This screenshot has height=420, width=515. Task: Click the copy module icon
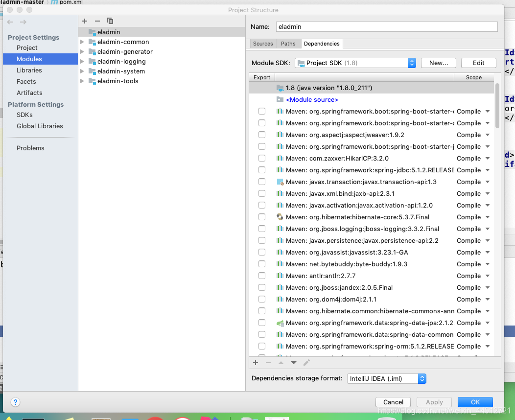coord(110,21)
